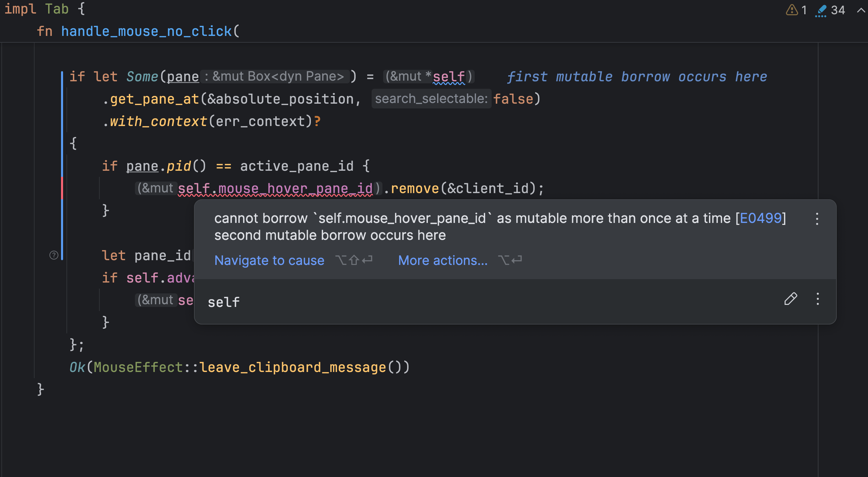Click the search_selectable parameter hint
868x477 pixels.
coord(431,99)
